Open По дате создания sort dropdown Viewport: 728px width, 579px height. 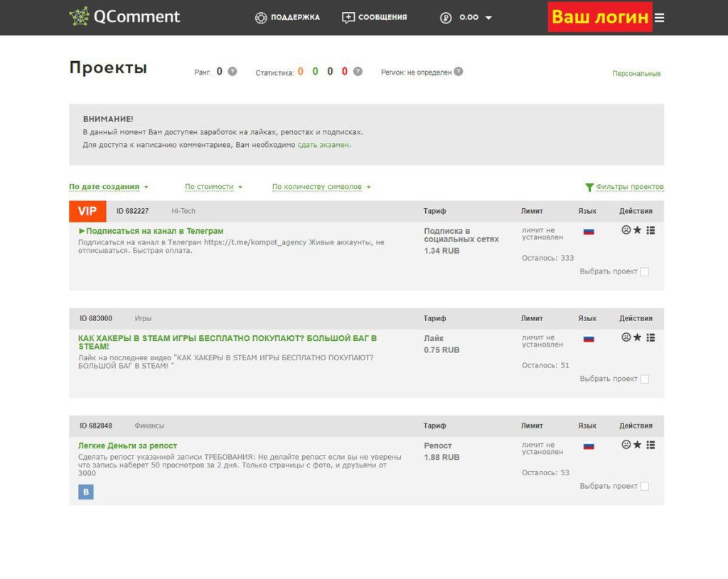(108, 187)
